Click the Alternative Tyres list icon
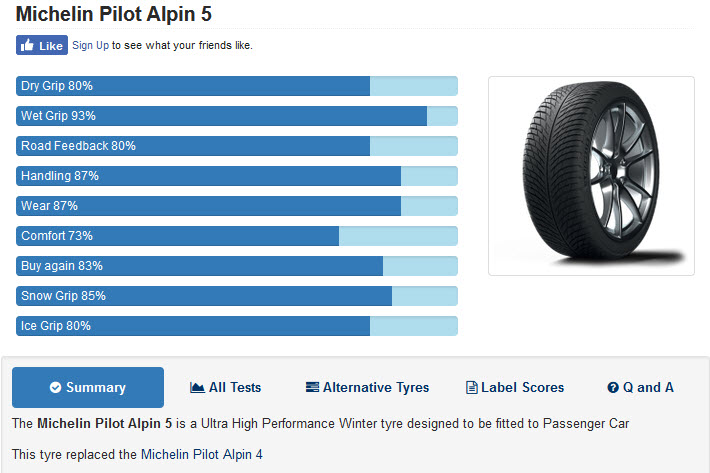 point(312,387)
